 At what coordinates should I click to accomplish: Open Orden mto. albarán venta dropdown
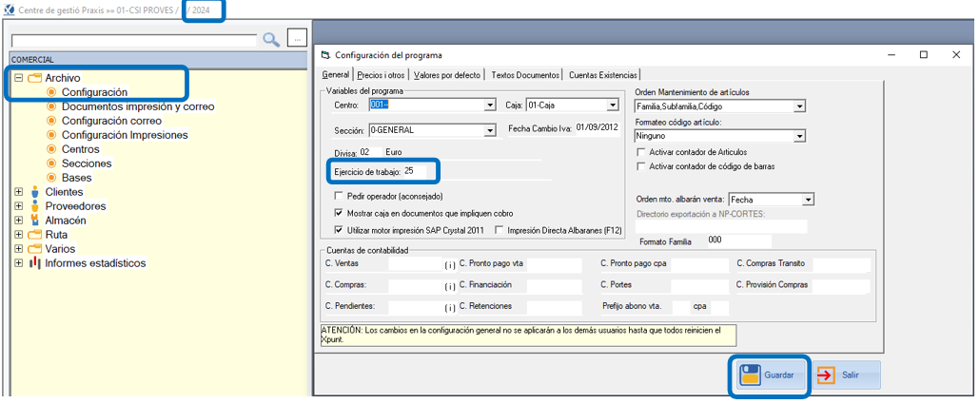[808, 200]
